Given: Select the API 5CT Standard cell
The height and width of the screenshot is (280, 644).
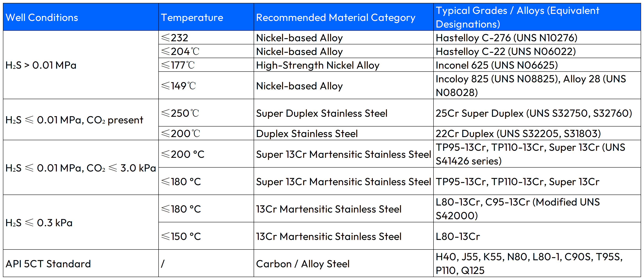Looking at the screenshot, I should (48, 264).
